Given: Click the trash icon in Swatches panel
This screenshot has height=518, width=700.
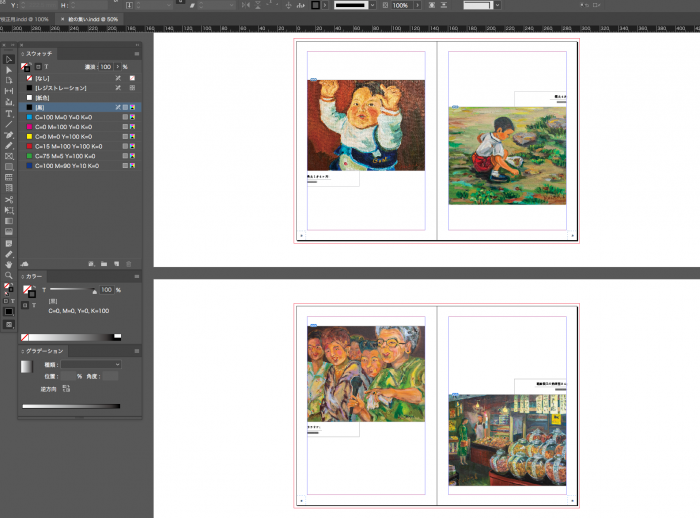Looking at the screenshot, I should pos(129,264).
